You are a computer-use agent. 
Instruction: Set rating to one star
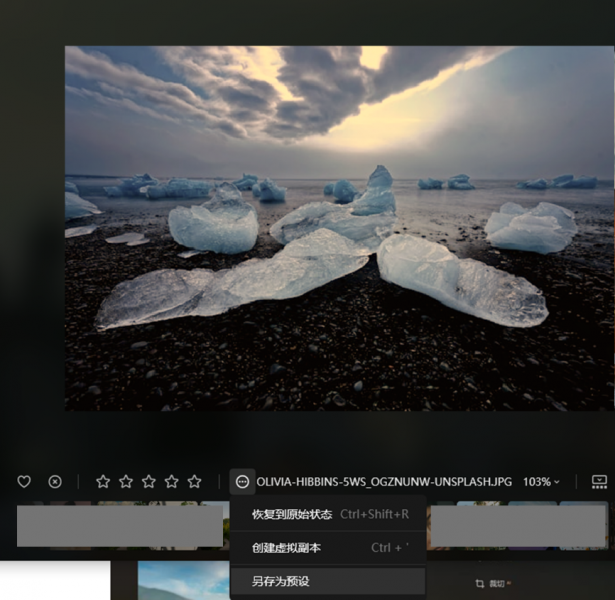pyautogui.click(x=103, y=482)
